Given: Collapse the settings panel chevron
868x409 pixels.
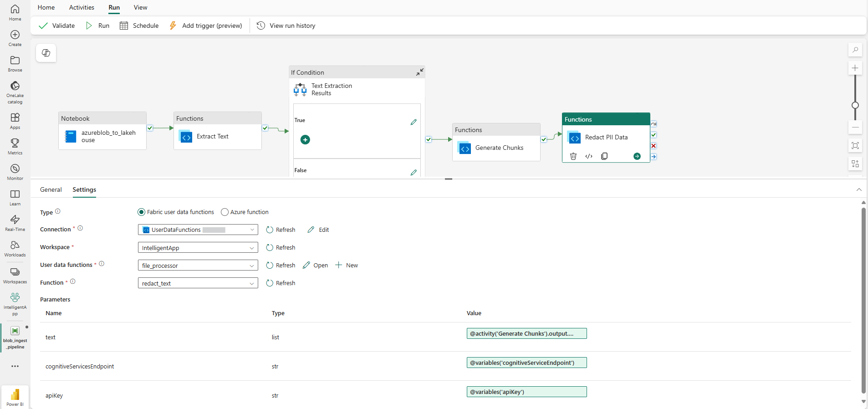Looking at the screenshot, I should coord(859,189).
